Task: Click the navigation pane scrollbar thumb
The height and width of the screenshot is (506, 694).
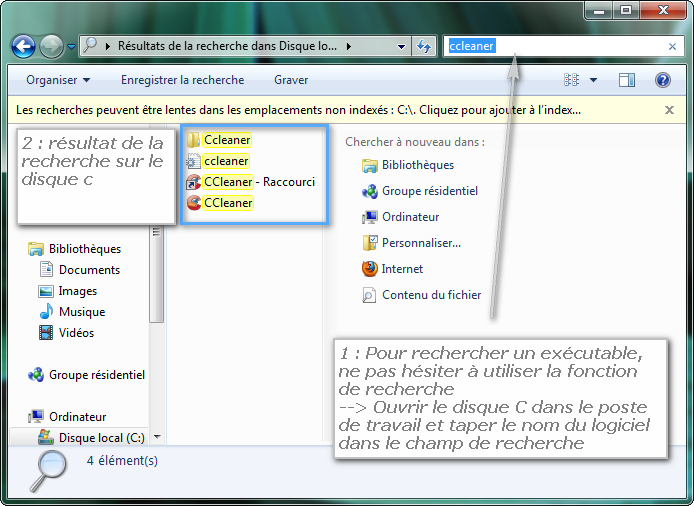Action: coord(156,273)
